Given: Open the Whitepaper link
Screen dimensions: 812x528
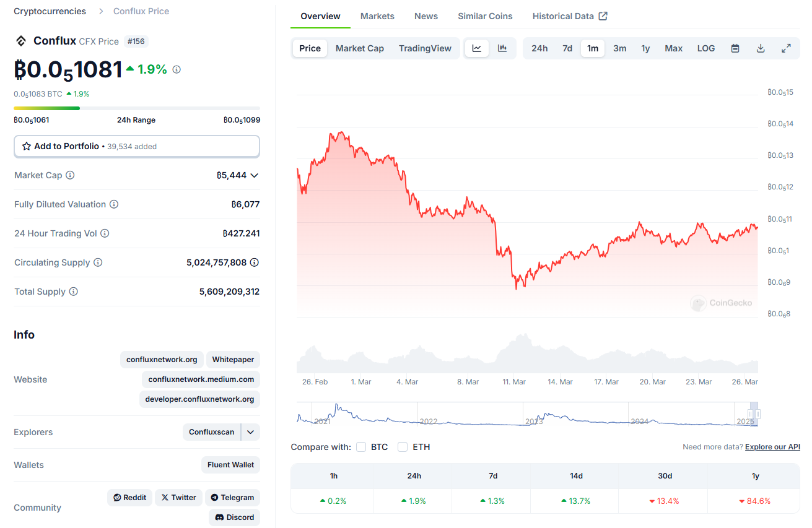Looking at the screenshot, I should (x=233, y=360).
